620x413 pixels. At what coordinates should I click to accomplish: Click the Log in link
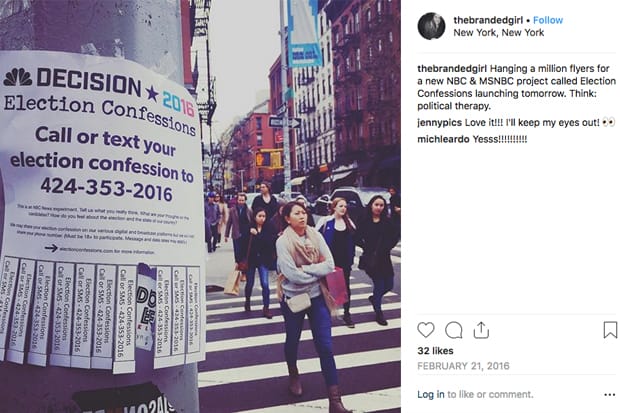point(431,394)
